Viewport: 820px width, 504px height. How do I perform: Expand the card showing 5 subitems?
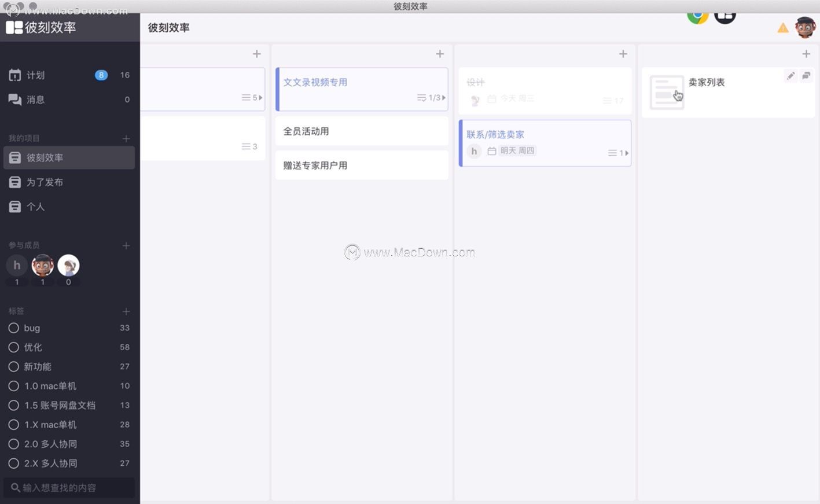point(252,98)
